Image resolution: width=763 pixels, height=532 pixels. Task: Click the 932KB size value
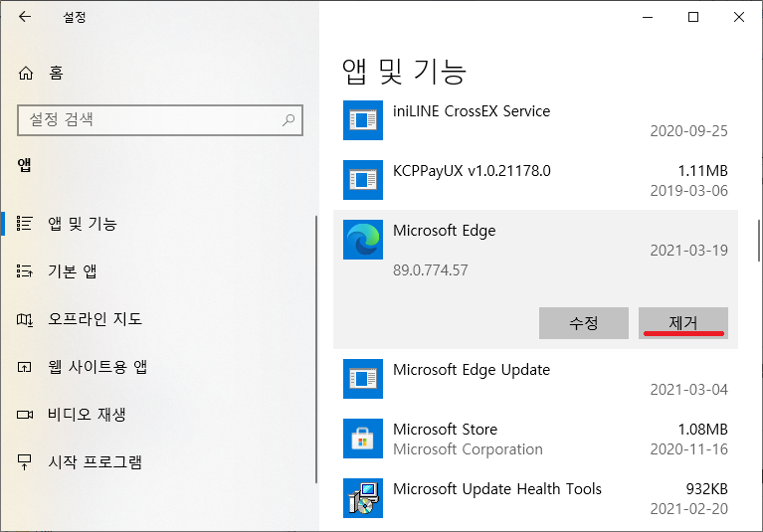coord(706,488)
